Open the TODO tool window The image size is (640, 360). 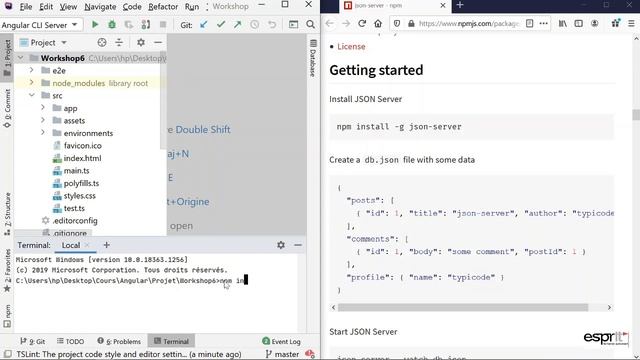pos(71,341)
